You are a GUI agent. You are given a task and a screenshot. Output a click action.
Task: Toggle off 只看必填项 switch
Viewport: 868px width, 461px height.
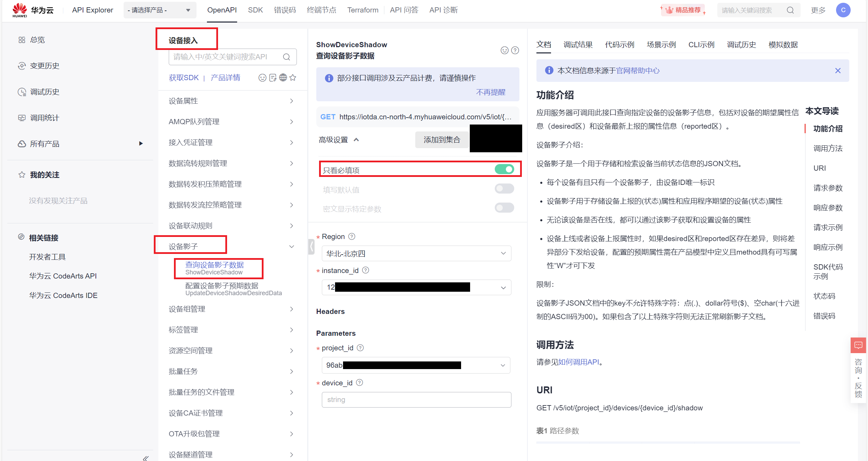[x=504, y=169]
